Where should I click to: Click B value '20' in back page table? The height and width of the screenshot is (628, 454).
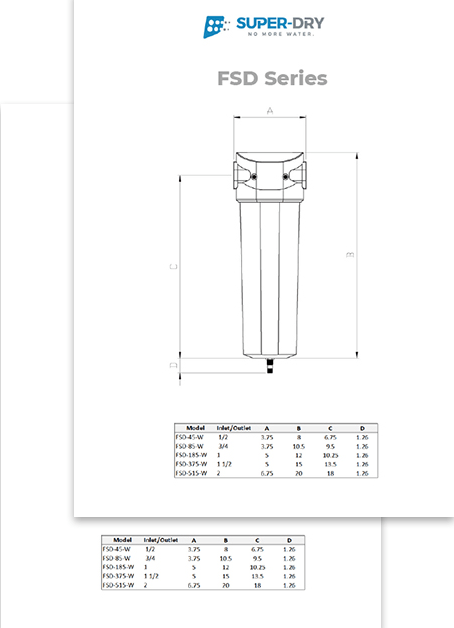click(x=226, y=585)
